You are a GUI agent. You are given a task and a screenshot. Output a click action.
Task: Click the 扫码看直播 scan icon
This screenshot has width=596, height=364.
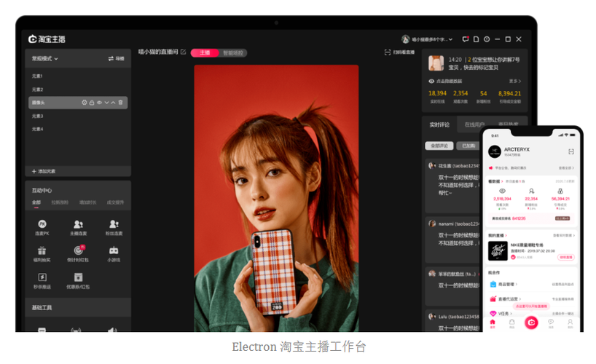point(388,52)
